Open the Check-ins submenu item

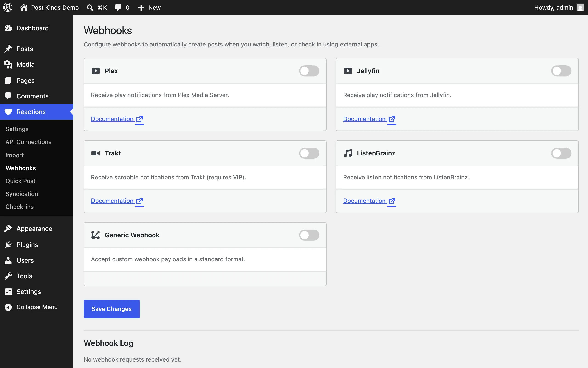[x=20, y=207]
